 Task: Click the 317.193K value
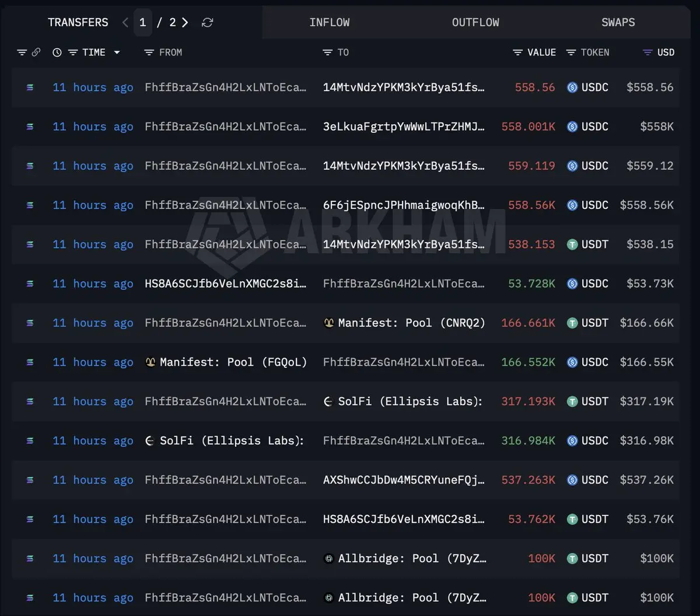point(528,402)
